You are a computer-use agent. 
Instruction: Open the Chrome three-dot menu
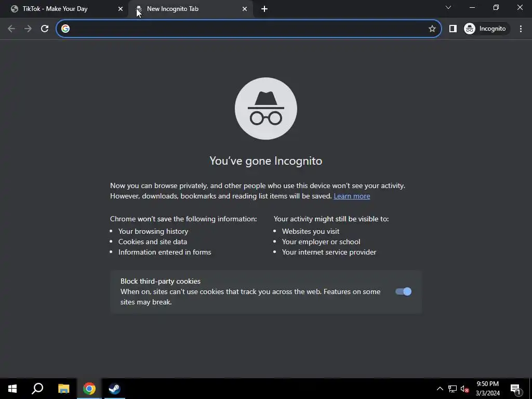pos(521,29)
